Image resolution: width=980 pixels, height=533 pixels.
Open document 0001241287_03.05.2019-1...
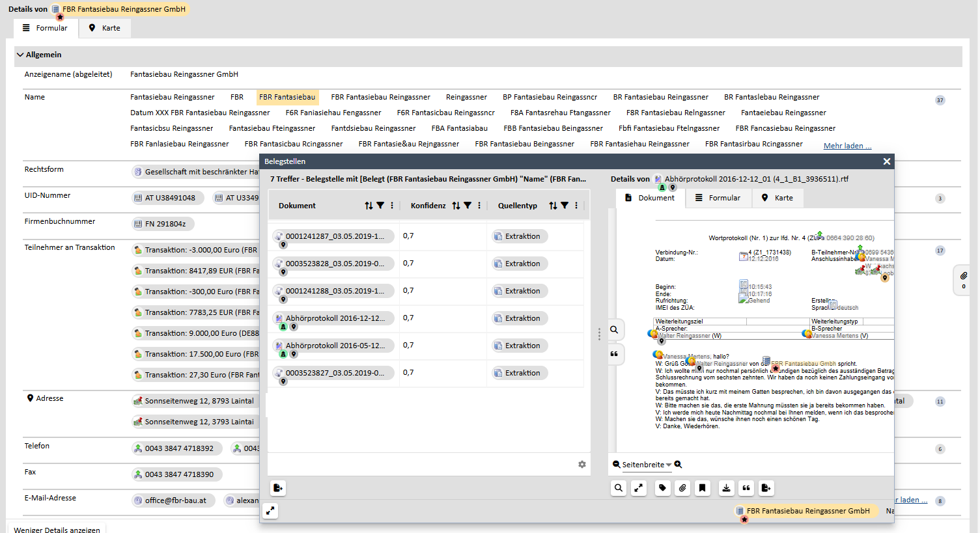click(x=333, y=236)
